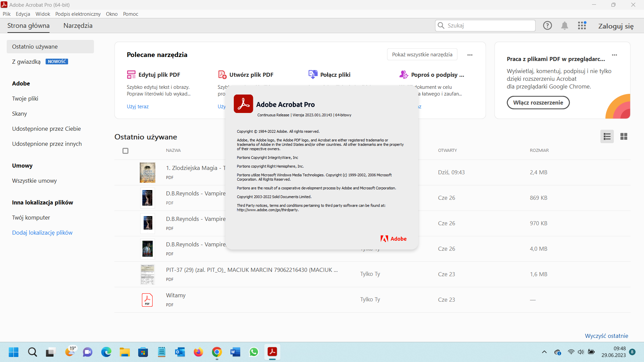644x362 pixels.
Task: Open Word from taskbar
Action: point(235,352)
